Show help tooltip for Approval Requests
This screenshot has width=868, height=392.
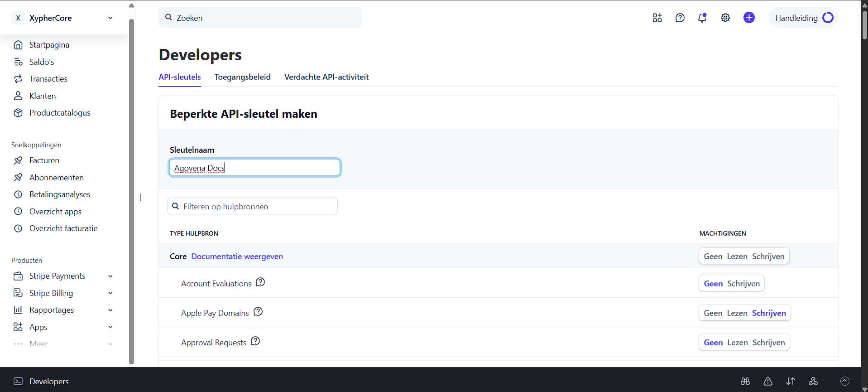coord(255,341)
